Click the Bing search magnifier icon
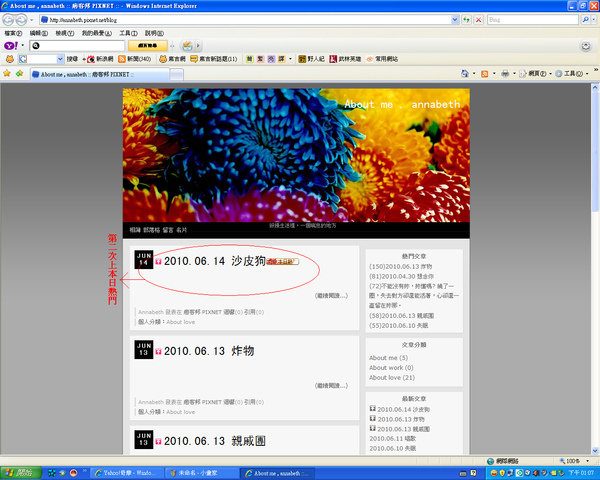The height and width of the screenshot is (480, 600). tap(585, 20)
